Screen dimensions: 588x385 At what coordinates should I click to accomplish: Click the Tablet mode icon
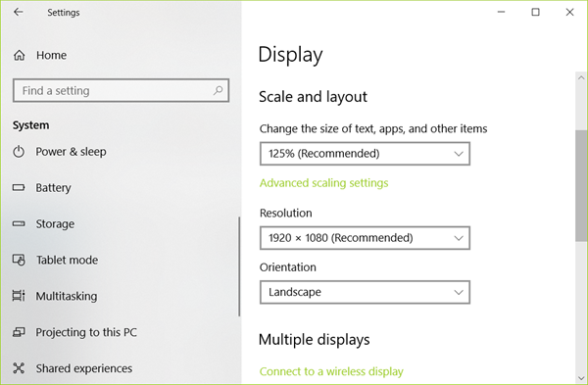tap(19, 260)
